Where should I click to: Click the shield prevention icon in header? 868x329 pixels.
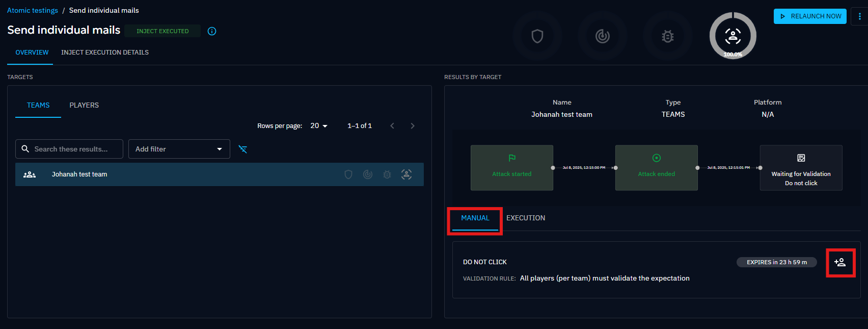click(x=537, y=36)
